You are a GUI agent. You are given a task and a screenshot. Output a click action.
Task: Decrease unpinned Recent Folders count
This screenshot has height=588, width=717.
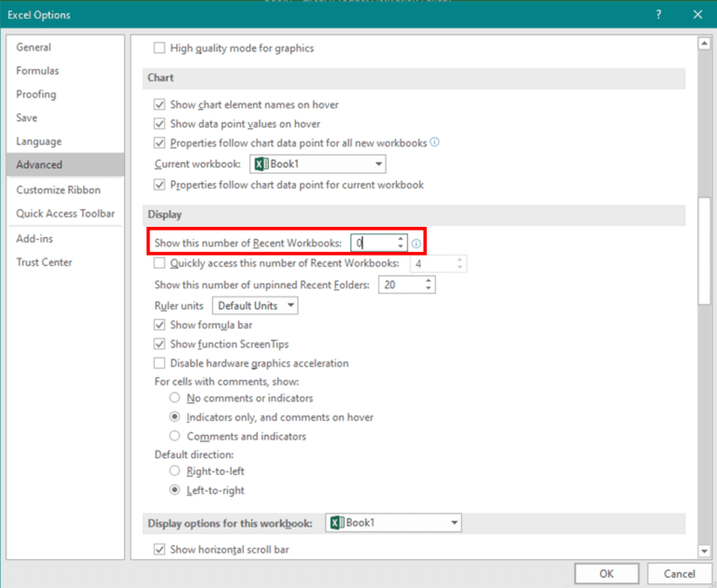(428, 288)
